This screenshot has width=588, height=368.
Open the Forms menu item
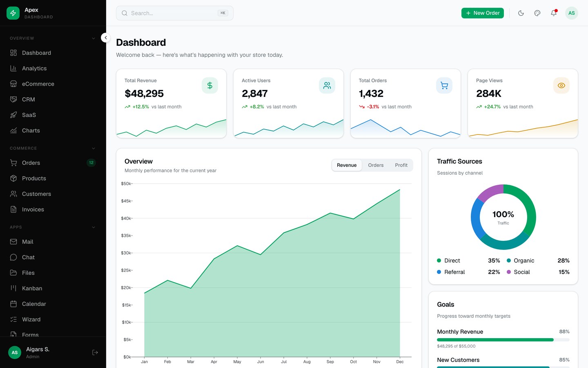pos(53,334)
